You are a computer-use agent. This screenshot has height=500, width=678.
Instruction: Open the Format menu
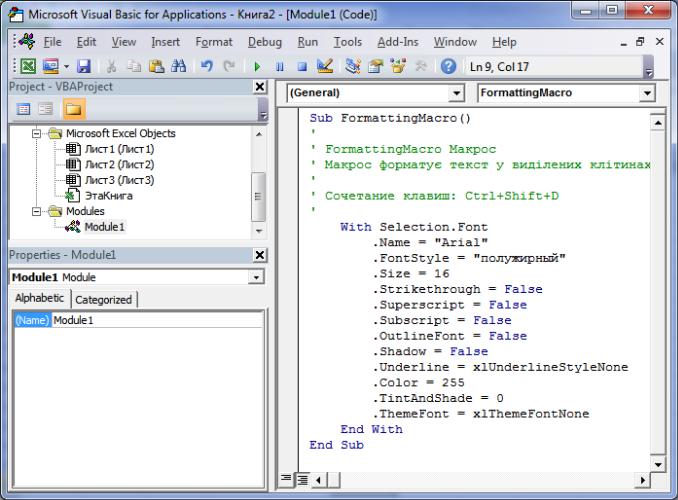[214, 42]
